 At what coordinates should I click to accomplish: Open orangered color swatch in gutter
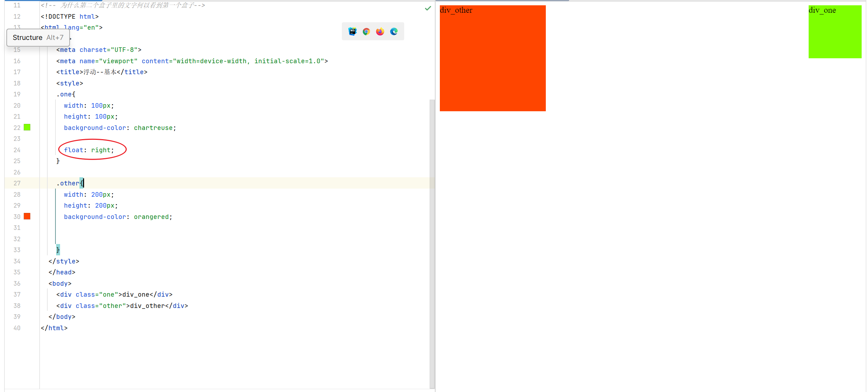pyautogui.click(x=27, y=216)
